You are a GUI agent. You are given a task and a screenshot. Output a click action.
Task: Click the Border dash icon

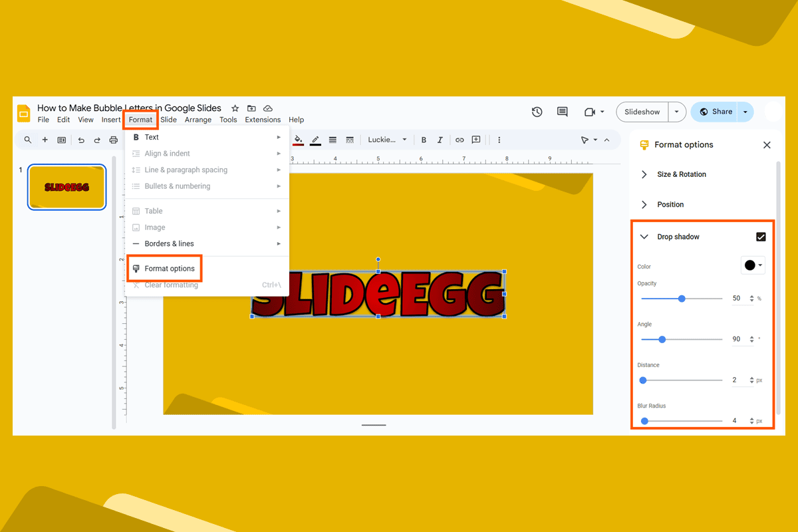point(349,140)
